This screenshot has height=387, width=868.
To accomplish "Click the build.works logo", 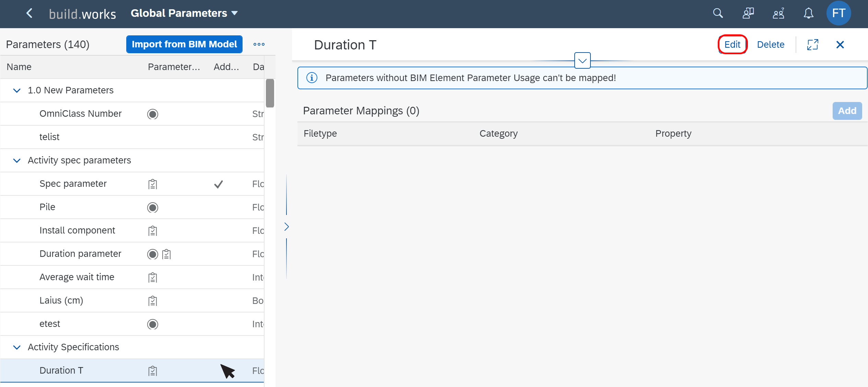I will coord(82,14).
